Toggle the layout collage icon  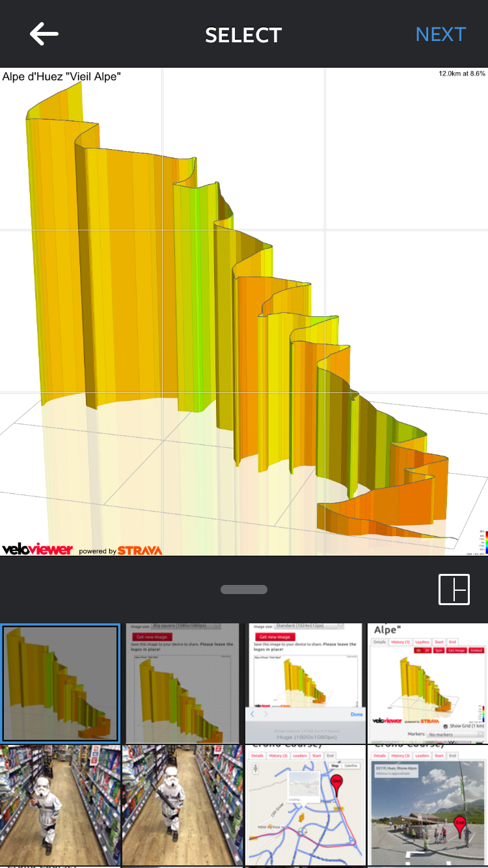[454, 590]
